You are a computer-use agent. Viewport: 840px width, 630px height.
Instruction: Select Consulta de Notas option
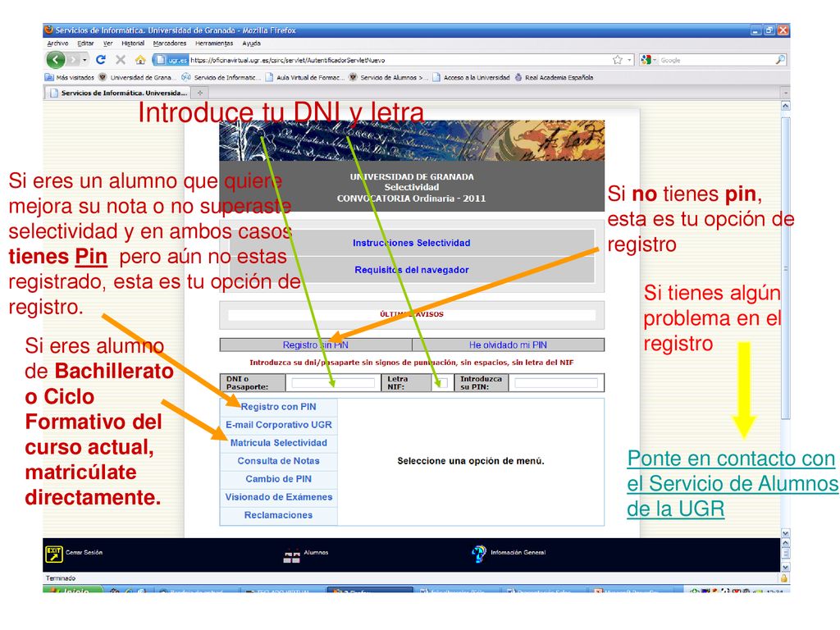pyautogui.click(x=279, y=461)
